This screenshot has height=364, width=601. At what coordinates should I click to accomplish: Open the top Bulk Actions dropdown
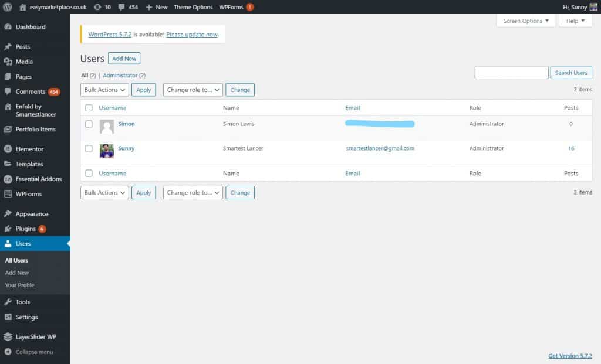click(x=104, y=90)
